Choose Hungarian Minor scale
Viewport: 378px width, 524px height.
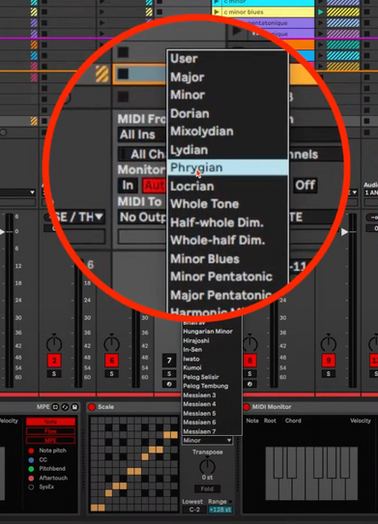pyautogui.click(x=212, y=332)
